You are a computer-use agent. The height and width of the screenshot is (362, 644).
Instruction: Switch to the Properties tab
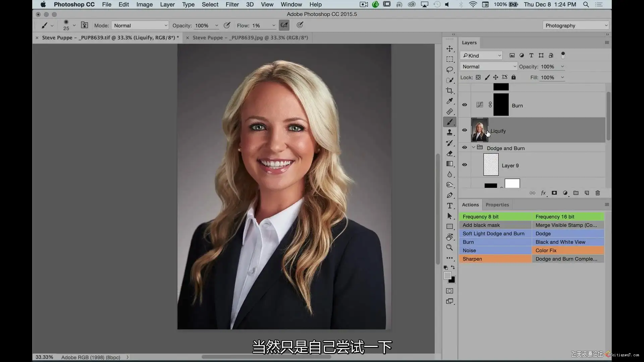(x=497, y=205)
